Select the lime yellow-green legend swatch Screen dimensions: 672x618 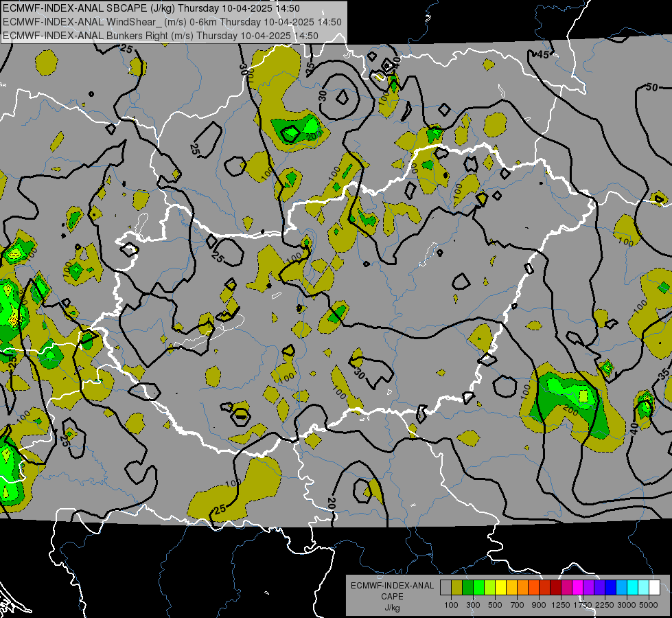pos(490,588)
